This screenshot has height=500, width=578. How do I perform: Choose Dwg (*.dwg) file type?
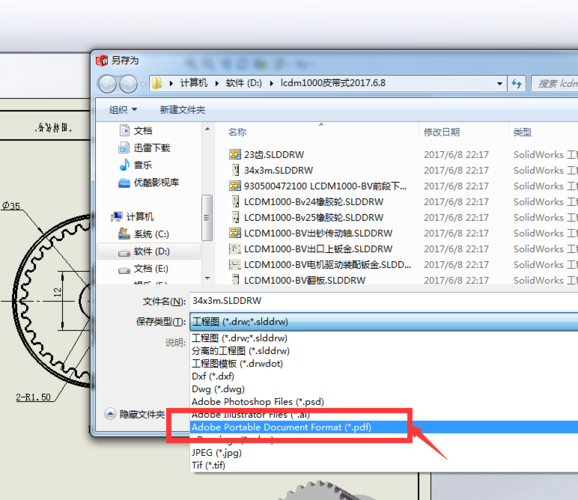[384, 389]
